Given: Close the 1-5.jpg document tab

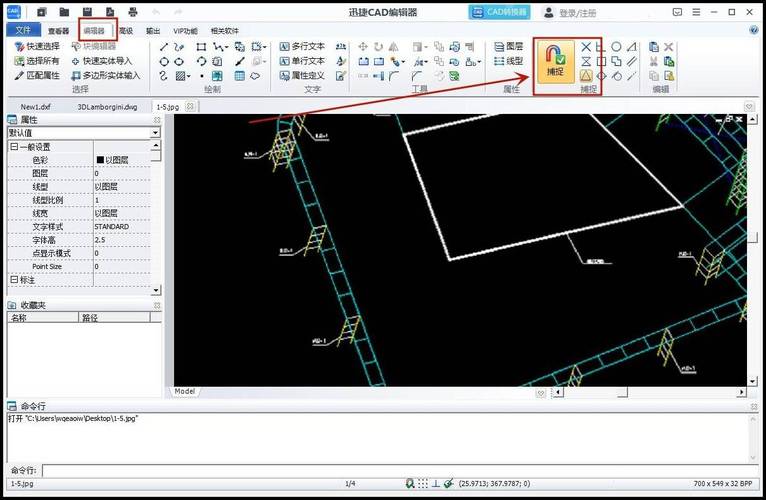Looking at the screenshot, I should 190,106.
